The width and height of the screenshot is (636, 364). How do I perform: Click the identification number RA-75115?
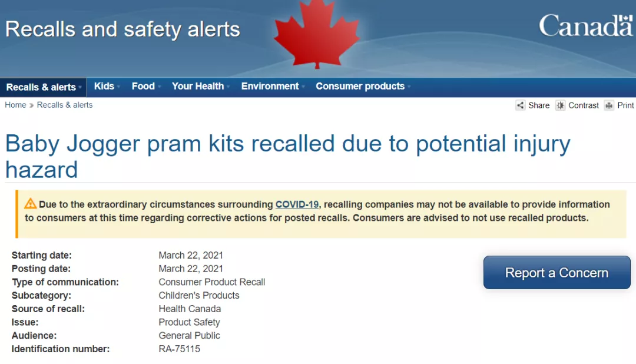pyautogui.click(x=180, y=349)
